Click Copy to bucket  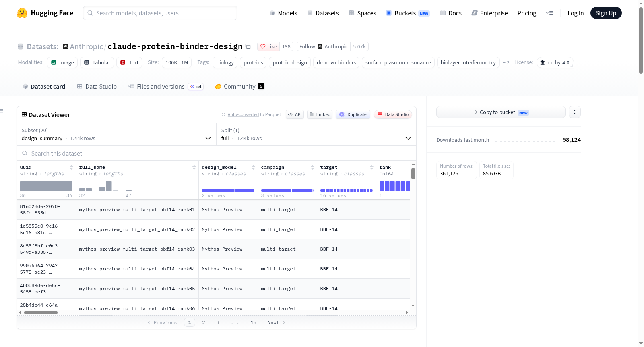tap(501, 112)
